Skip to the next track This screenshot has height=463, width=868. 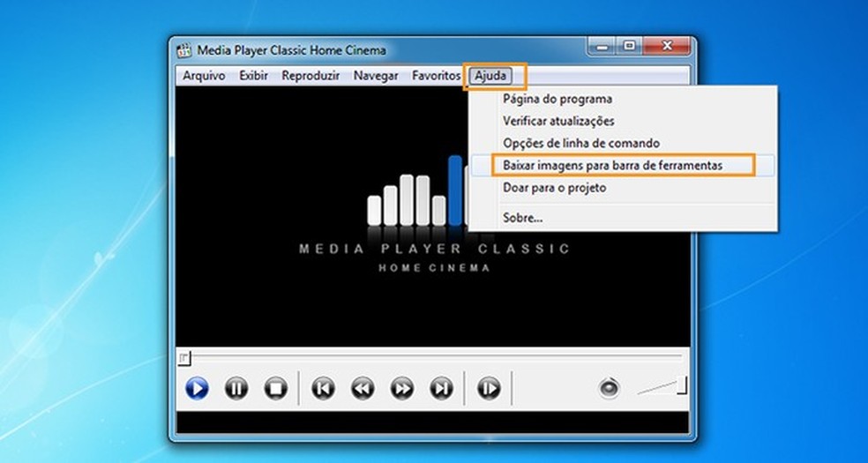coord(441,388)
